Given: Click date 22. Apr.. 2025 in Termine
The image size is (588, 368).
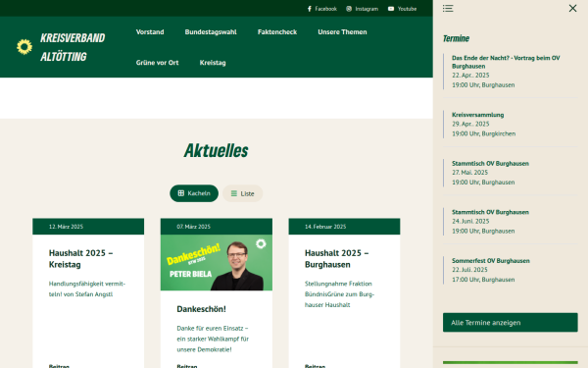Looking at the screenshot, I should [470, 76].
